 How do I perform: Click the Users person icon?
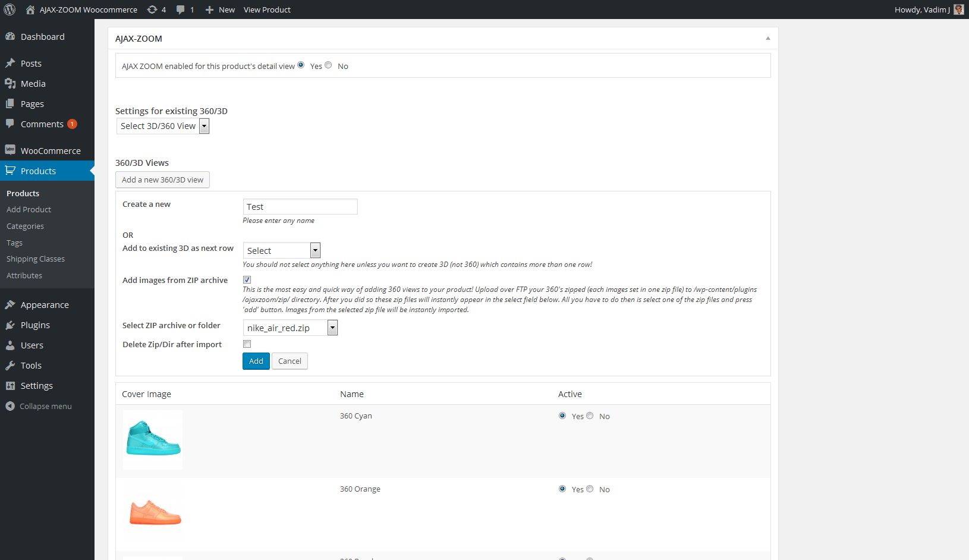[10, 345]
